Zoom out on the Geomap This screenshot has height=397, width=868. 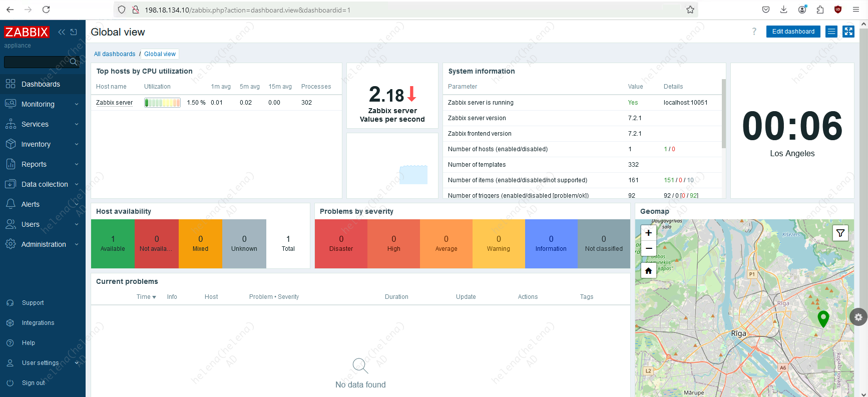[x=648, y=248]
